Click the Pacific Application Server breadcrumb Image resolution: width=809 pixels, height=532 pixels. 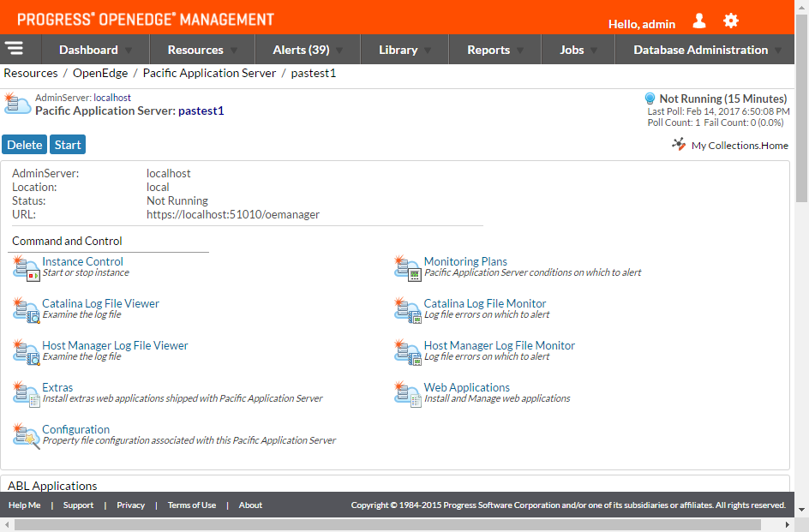coord(209,73)
